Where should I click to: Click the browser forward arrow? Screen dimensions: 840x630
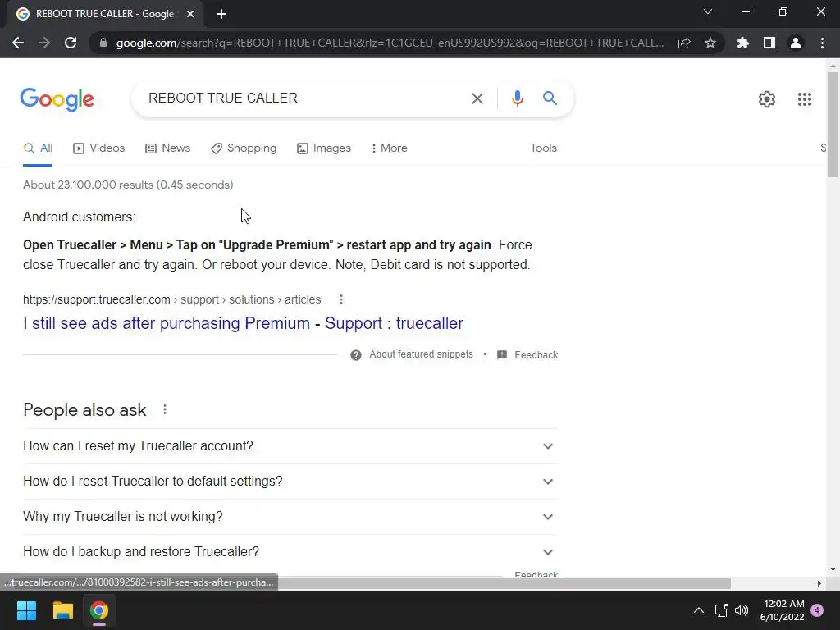click(x=44, y=43)
